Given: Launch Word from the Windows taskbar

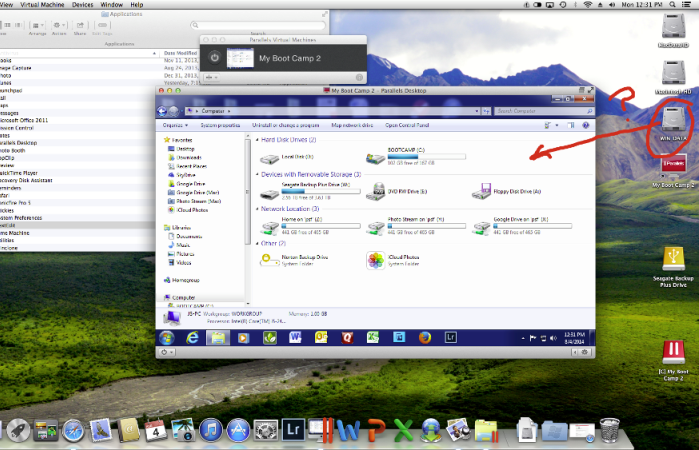Looking at the screenshot, I should click(295, 338).
